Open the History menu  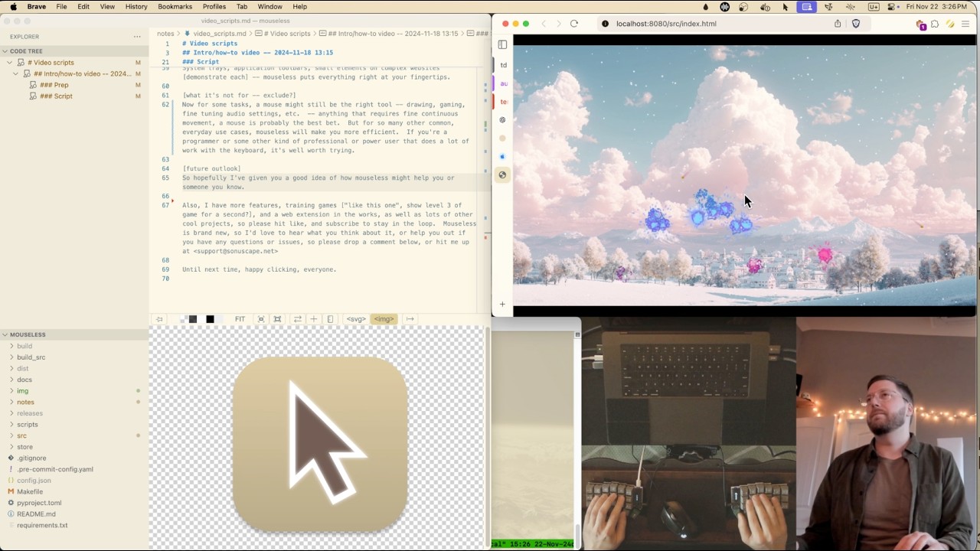(136, 7)
